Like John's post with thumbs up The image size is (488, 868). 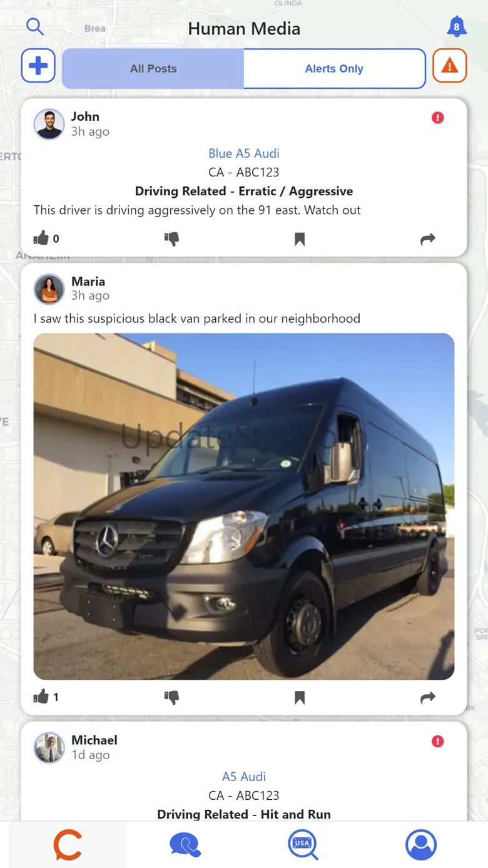(x=41, y=238)
